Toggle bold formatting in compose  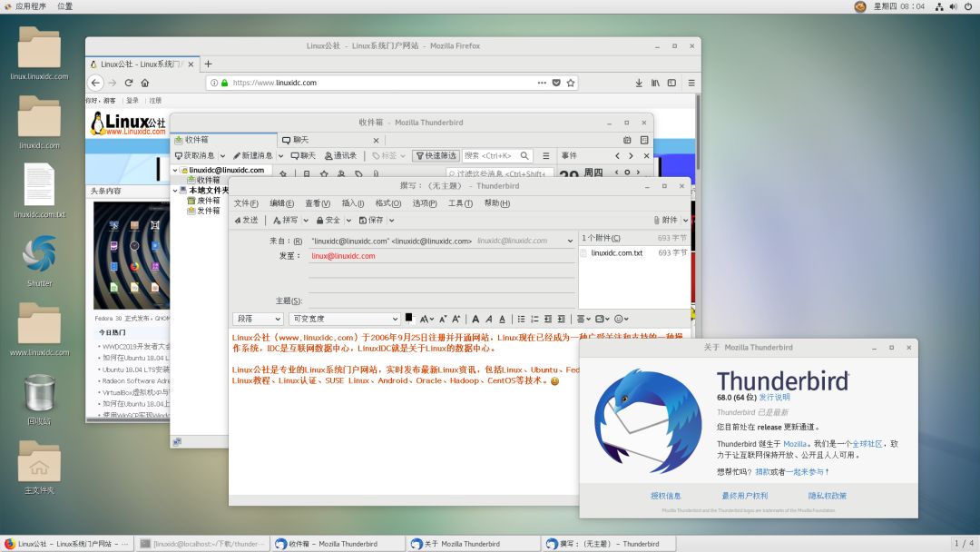pyautogui.click(x=475, y=319)
